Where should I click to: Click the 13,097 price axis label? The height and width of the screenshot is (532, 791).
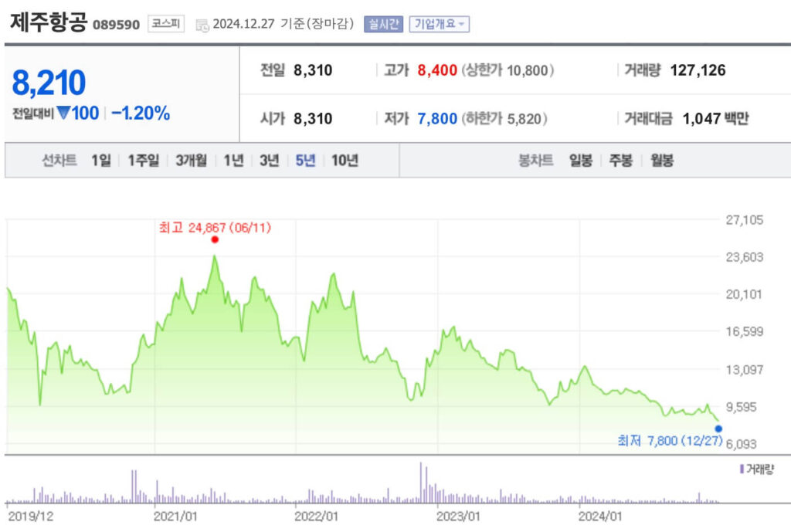[744, 370]
